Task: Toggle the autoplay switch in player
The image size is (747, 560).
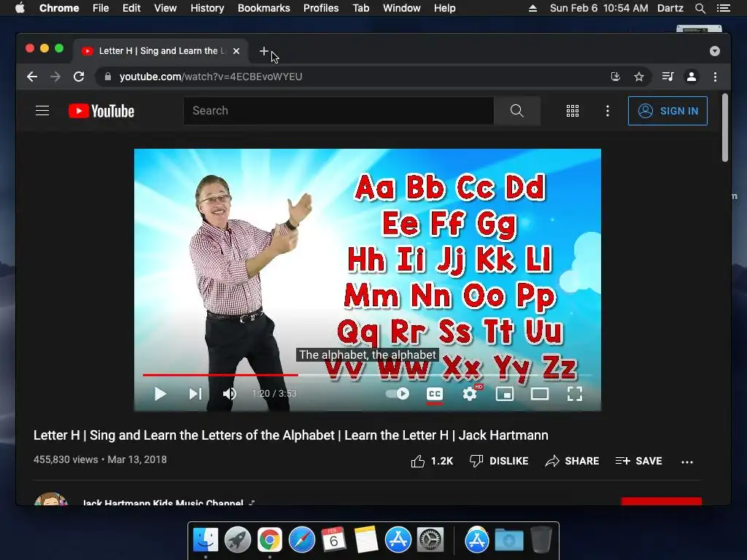Action: click(x=398, y=393)
